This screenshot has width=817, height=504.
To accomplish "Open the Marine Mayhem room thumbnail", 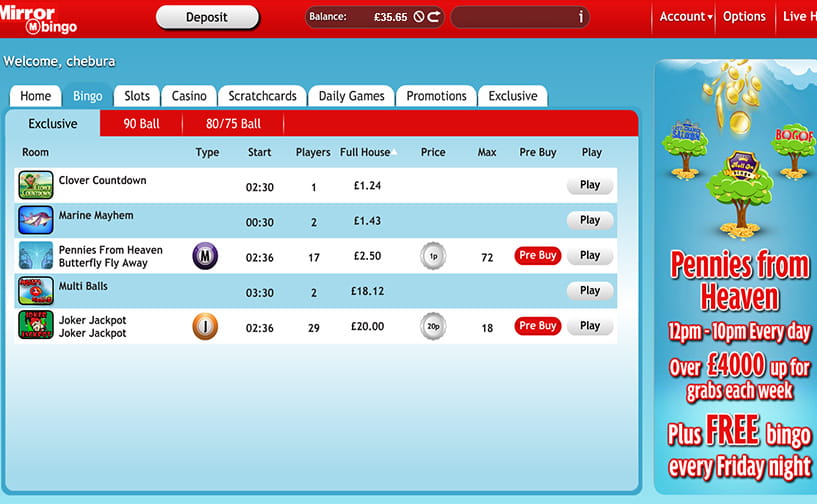I will [x=36, y=220].
